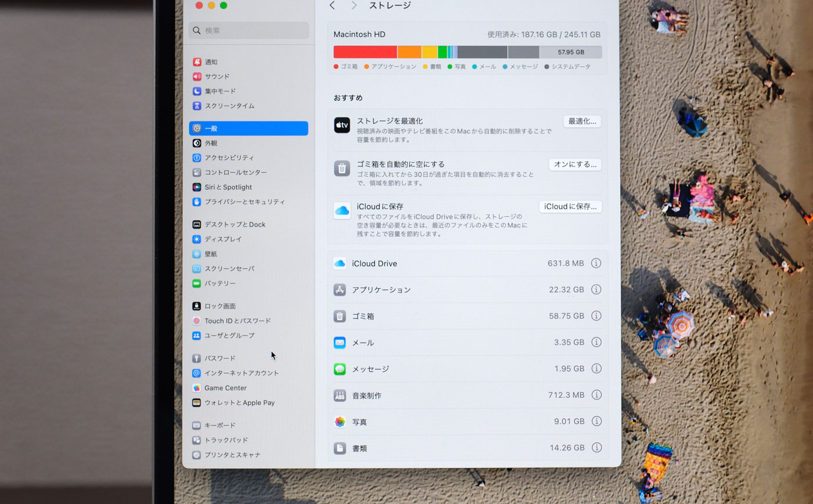The image size is (813, 504).
Task: Click the green zoom window button
Action: point(224,5)
